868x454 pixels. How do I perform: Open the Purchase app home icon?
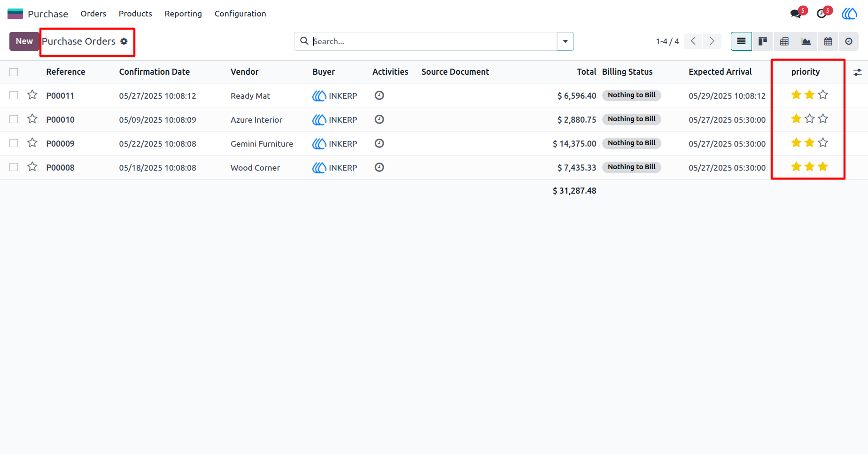click(x=15, y=14)
